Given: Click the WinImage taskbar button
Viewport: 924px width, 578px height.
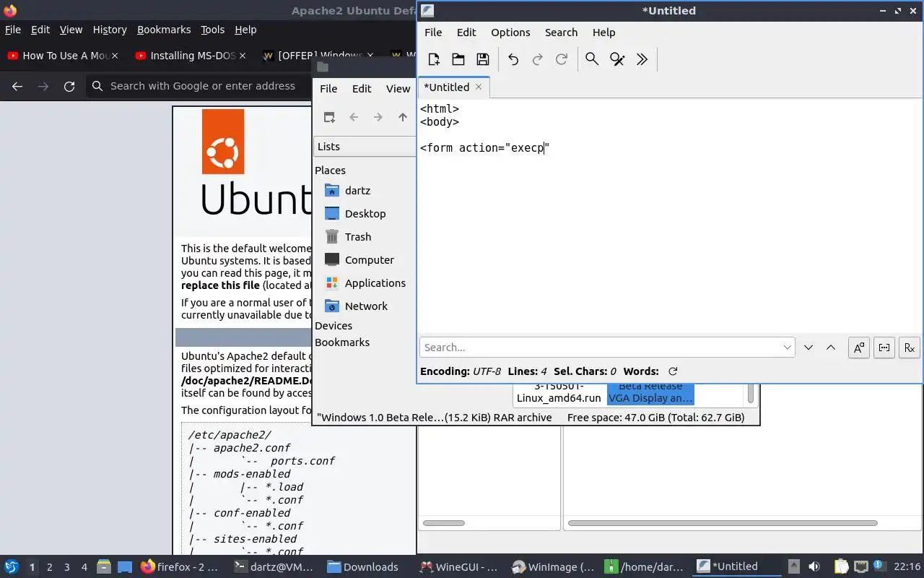Looking at the screenshot, I should coord(552,567).
